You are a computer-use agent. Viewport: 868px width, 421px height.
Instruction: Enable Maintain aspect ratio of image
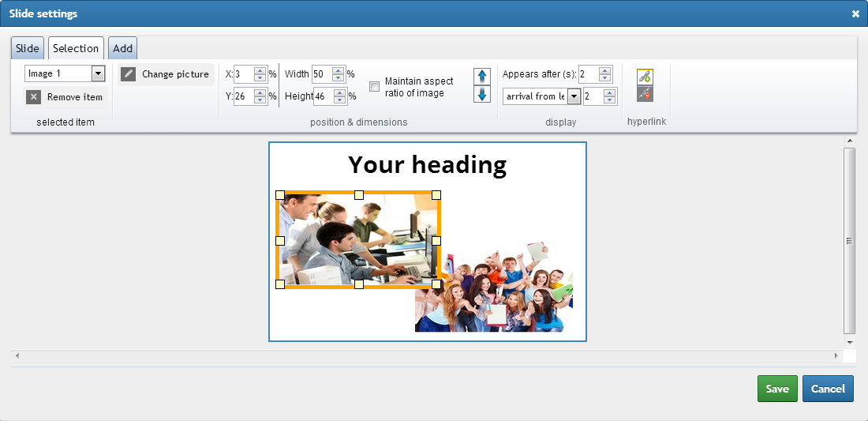pyautogui.click(x=375, y=86)
